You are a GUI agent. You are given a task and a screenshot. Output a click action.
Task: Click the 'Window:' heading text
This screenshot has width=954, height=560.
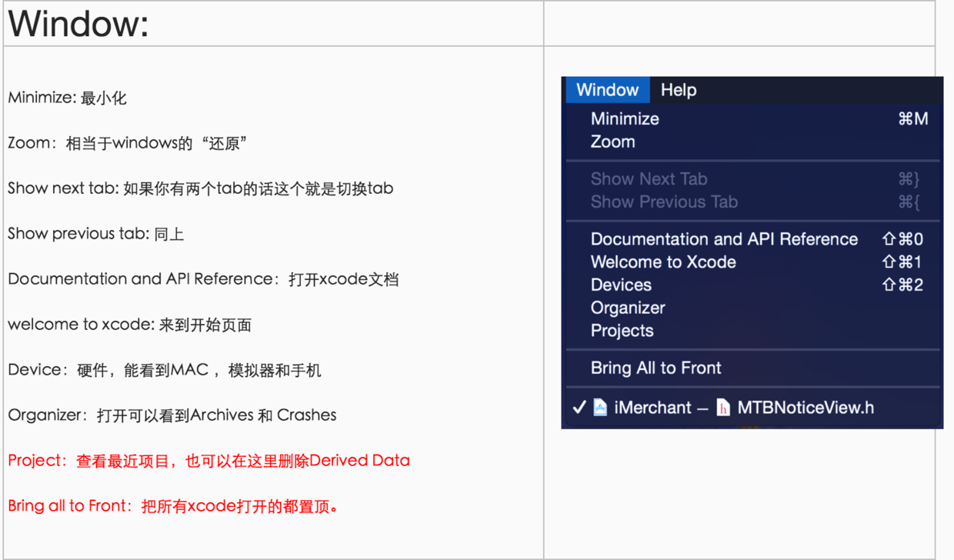(x=78, y=24)
